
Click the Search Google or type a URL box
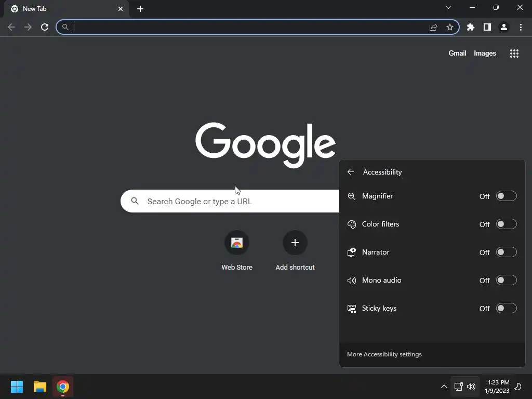pos(230,201)
